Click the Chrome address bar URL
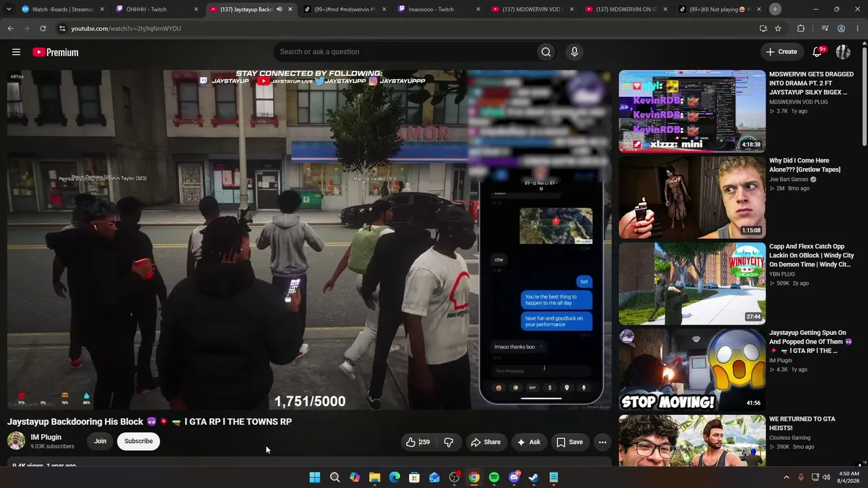The image size is (868, 488). point(126,28)
